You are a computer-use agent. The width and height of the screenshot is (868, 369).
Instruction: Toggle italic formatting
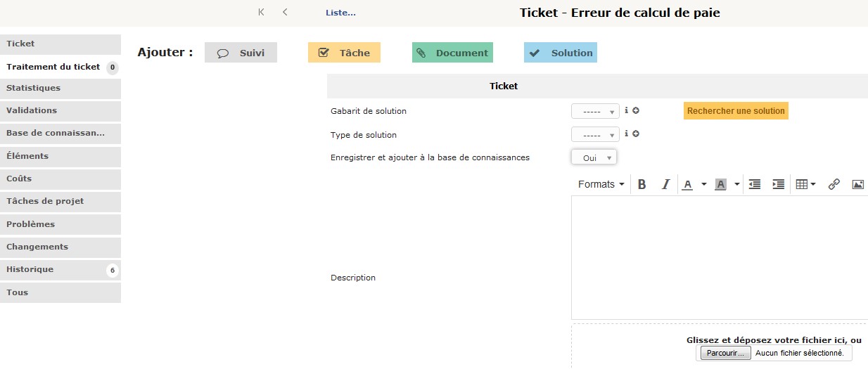tap(665, 184)
